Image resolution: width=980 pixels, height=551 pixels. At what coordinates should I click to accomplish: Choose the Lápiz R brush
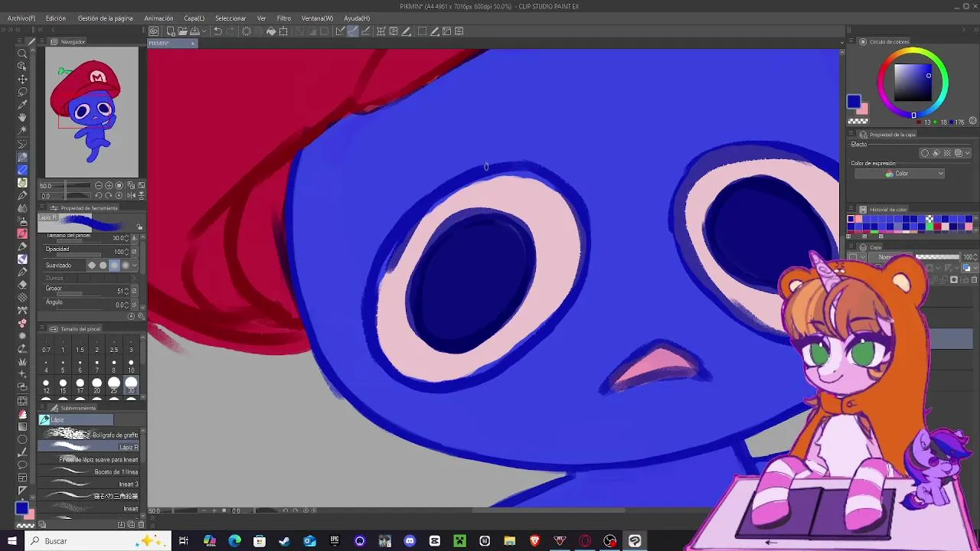tap(90, 447)
